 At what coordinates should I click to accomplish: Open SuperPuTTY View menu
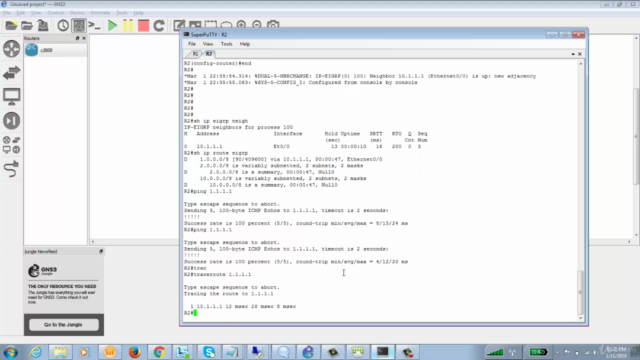tap(208, 44)
